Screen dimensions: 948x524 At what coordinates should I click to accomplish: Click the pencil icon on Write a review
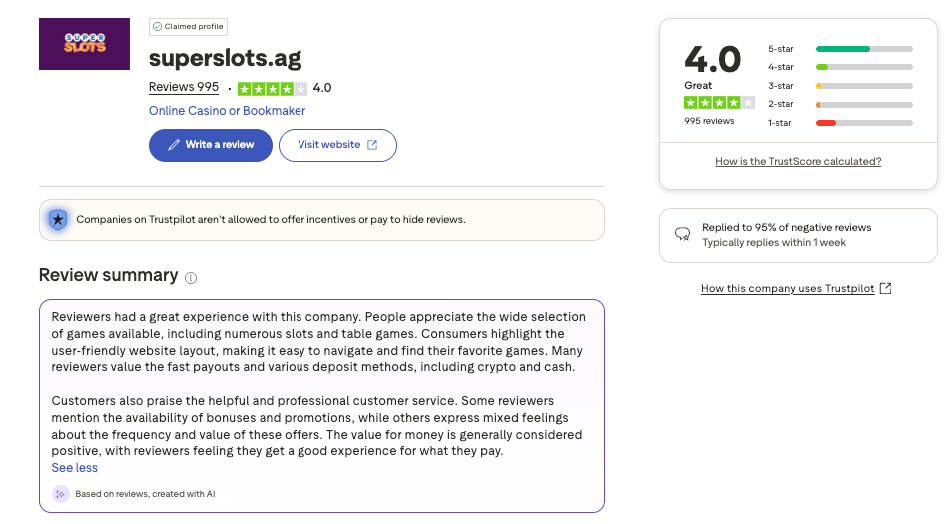coord(174,145)
